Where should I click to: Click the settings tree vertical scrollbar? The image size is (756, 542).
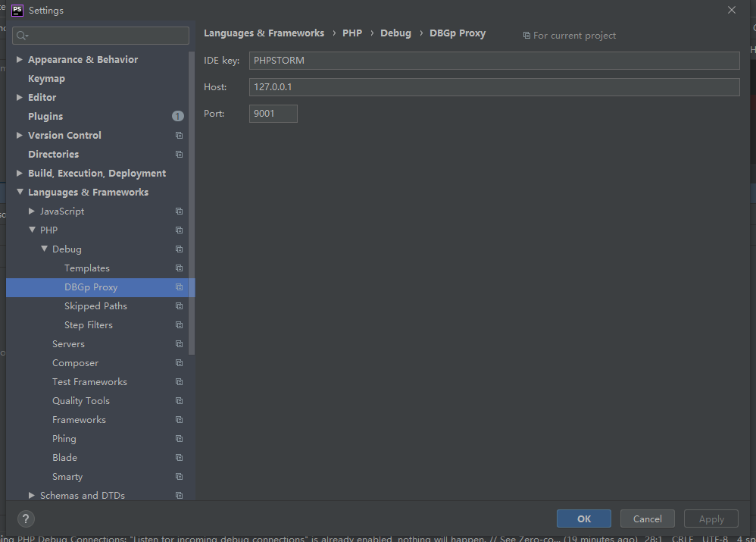(x=192, y=202)
